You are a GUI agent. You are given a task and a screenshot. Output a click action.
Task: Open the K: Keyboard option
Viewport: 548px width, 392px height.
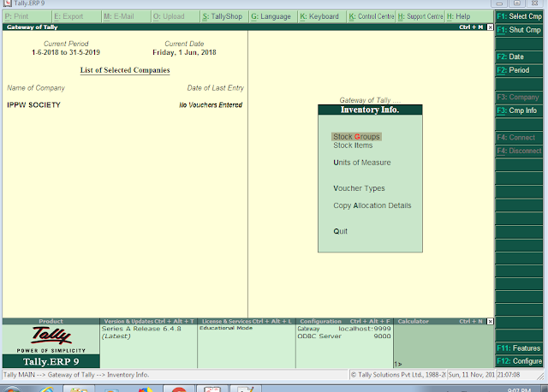pos(322,16)
